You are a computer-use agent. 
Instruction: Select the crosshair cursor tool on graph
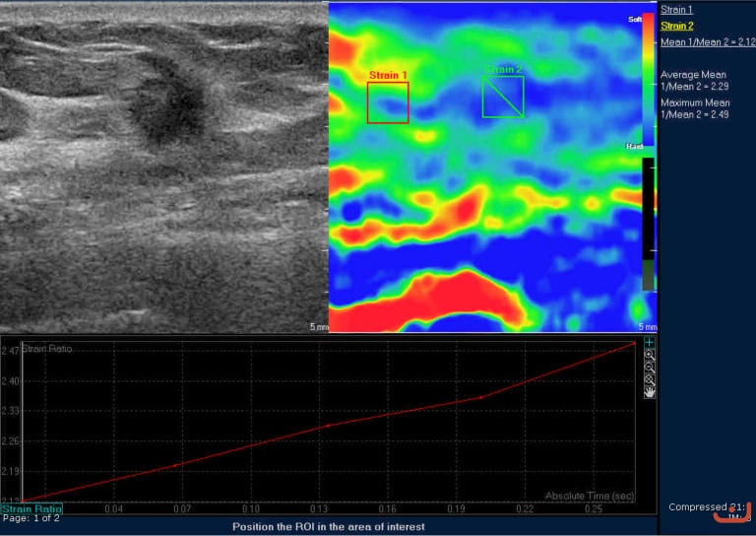coord(649,342)
